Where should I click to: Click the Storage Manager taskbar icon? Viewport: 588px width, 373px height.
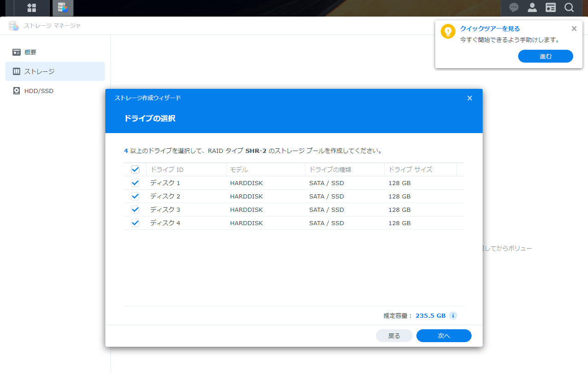click(63, 8)
